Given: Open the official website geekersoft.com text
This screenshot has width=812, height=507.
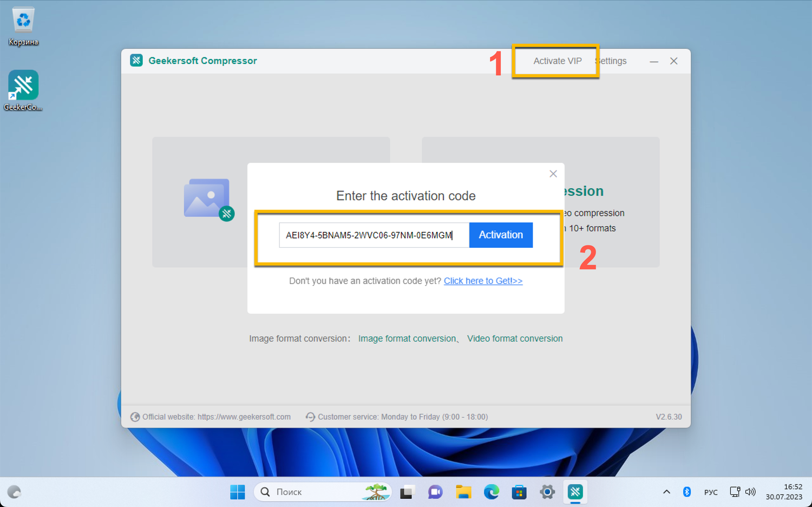Looking at the screenshot, I should [x=217, y=417].
